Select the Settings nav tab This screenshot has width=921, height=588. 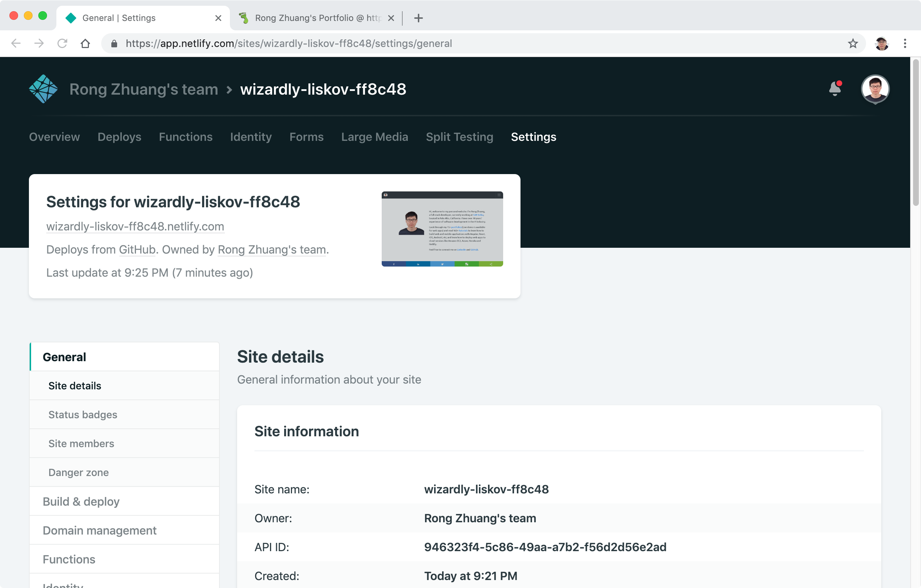533,137
